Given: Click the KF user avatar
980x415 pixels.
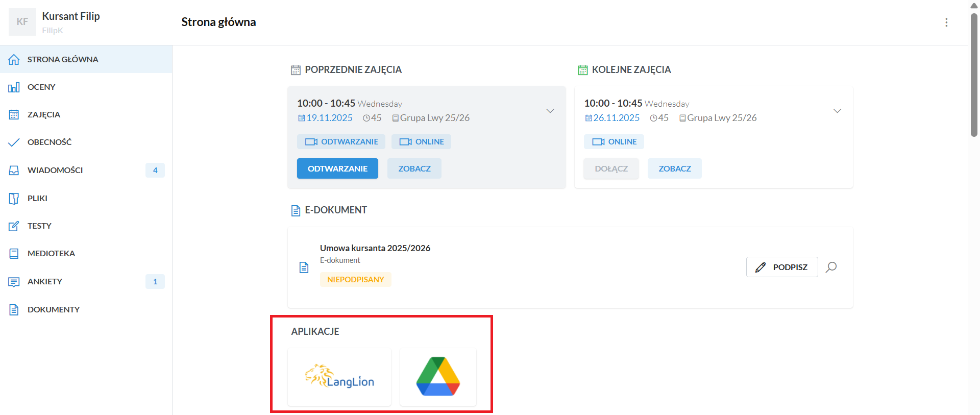Looking at the screenshot, I should click(22, 22).
